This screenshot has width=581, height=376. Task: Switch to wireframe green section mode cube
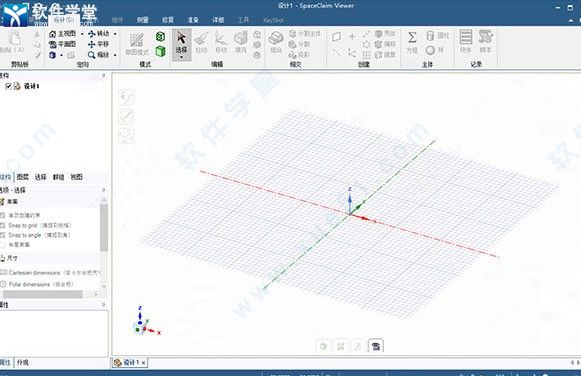(160, 36)
